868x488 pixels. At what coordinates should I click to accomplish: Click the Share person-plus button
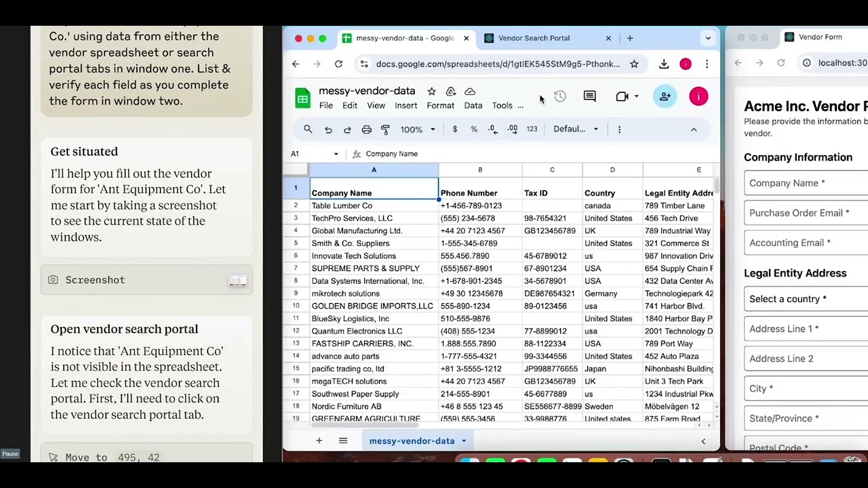[665, 97]
